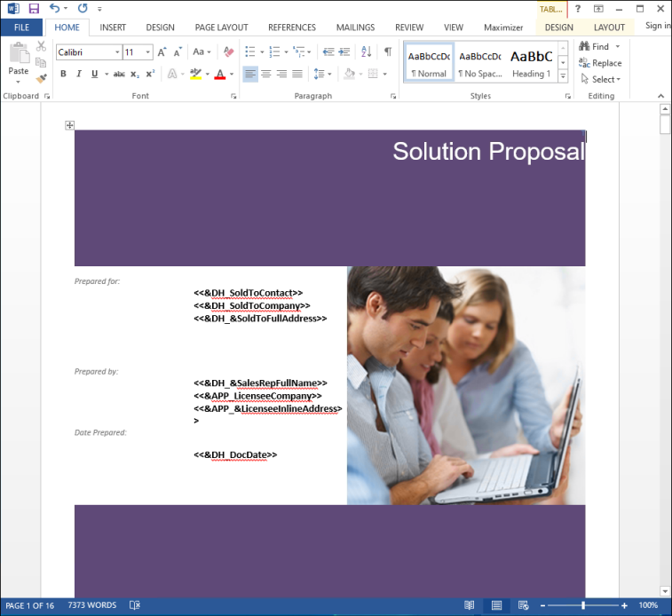
Task: Switch to Read Mode in the status bar
Action: click(x=470, y=605)
